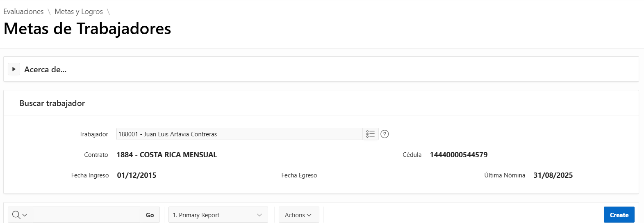This screenshot has width=644, height=223.
Task: Click the Cédula number 14440000544579
Action: (x=458, y=155)
